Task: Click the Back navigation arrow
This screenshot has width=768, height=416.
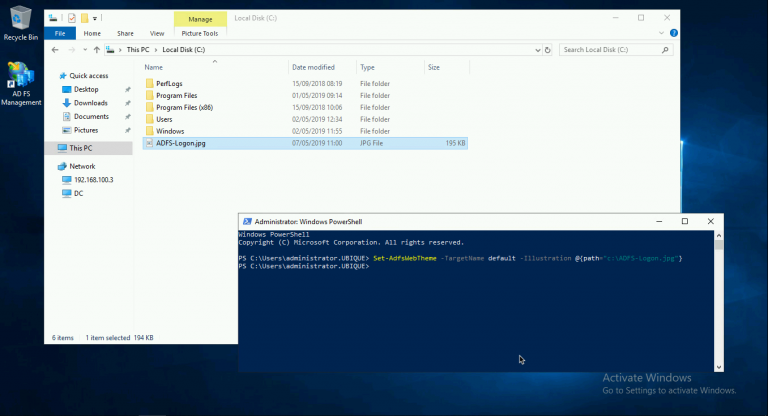Action: [55, 49]
